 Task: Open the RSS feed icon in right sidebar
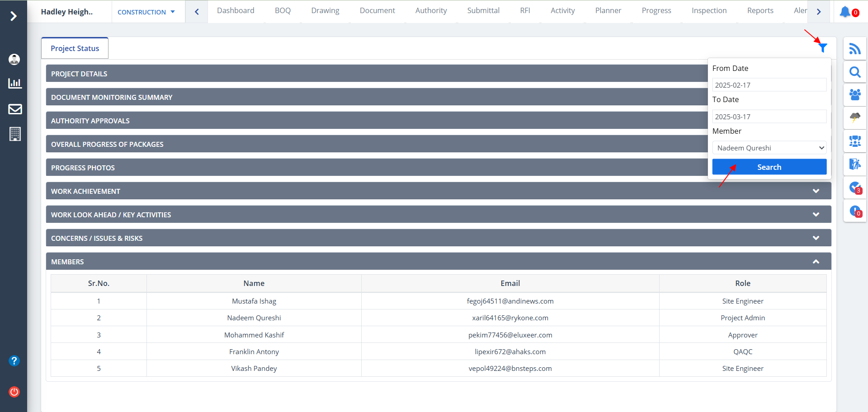(854, 49)
